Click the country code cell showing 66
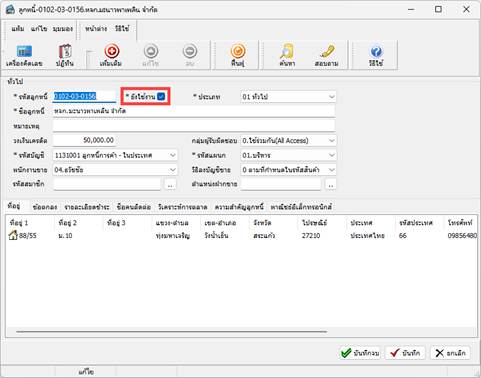The width and height of the screenshot is (481, 378). pyautogui.click(x=403, y=236)
